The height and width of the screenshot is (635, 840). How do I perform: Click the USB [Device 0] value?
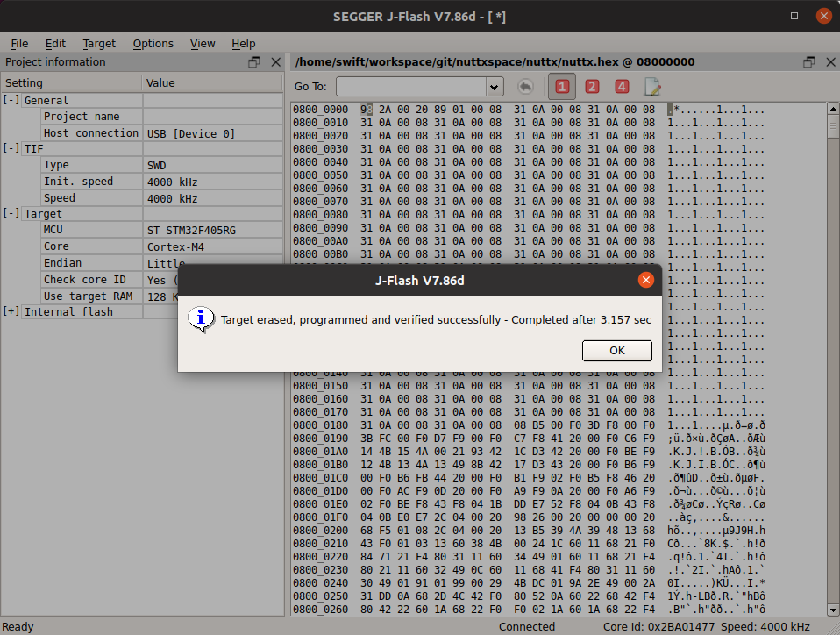[x=191, y=134]
